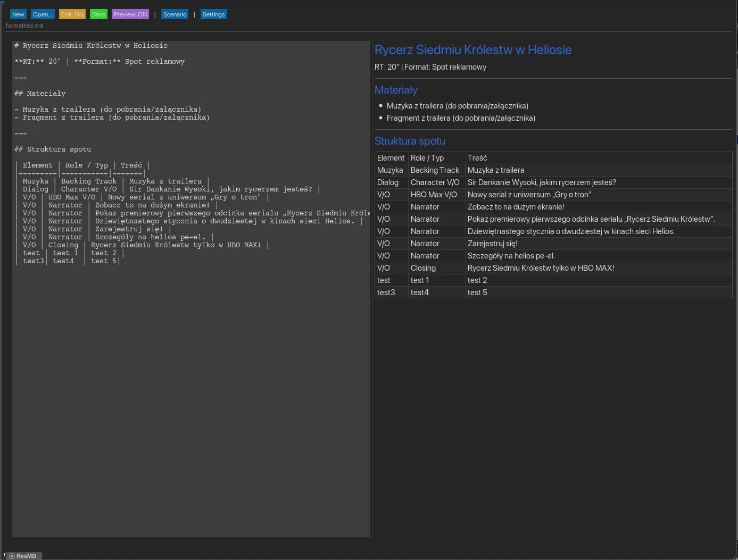738x560 pixels.
Task: Click the 'Role / Typ' table header cell
Action: tap(437, 158)
